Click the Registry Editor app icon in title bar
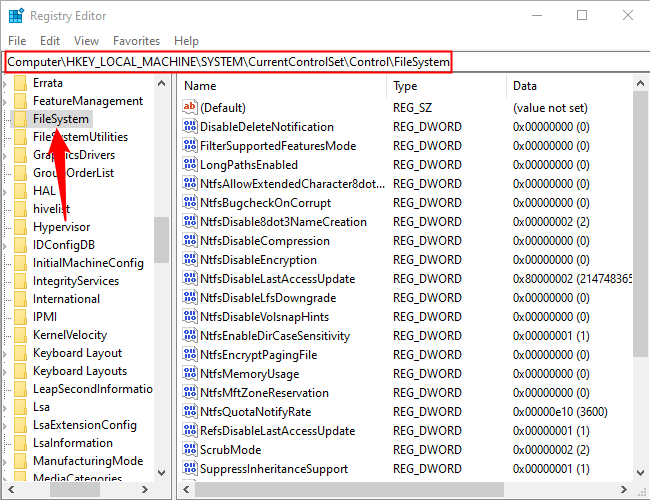Viewport: 650px width, 500px height. coord(15,15)
